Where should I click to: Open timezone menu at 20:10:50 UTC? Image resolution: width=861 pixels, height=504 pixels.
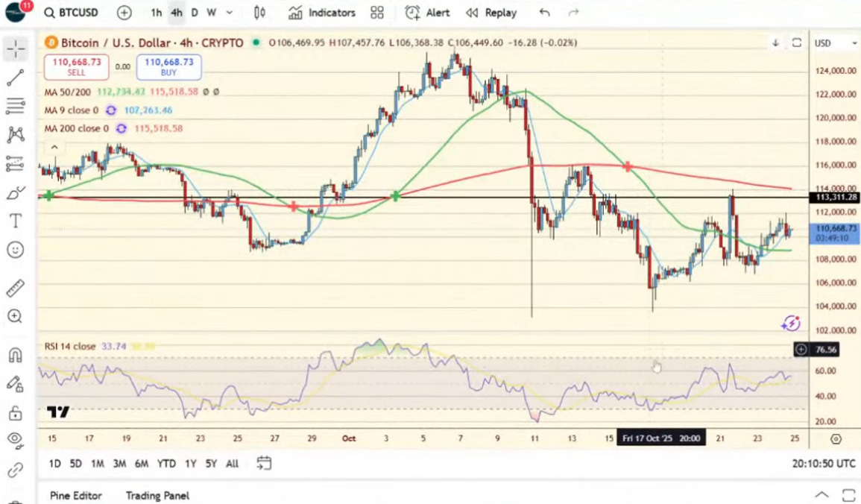[x=824, y=464]
